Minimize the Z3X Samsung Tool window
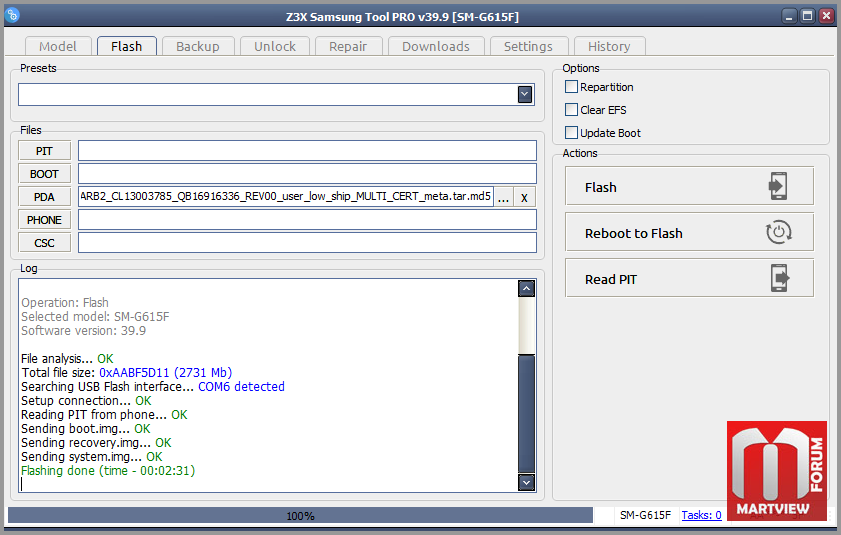The height and width of the screenshot is (535, 841). point(789,16)
